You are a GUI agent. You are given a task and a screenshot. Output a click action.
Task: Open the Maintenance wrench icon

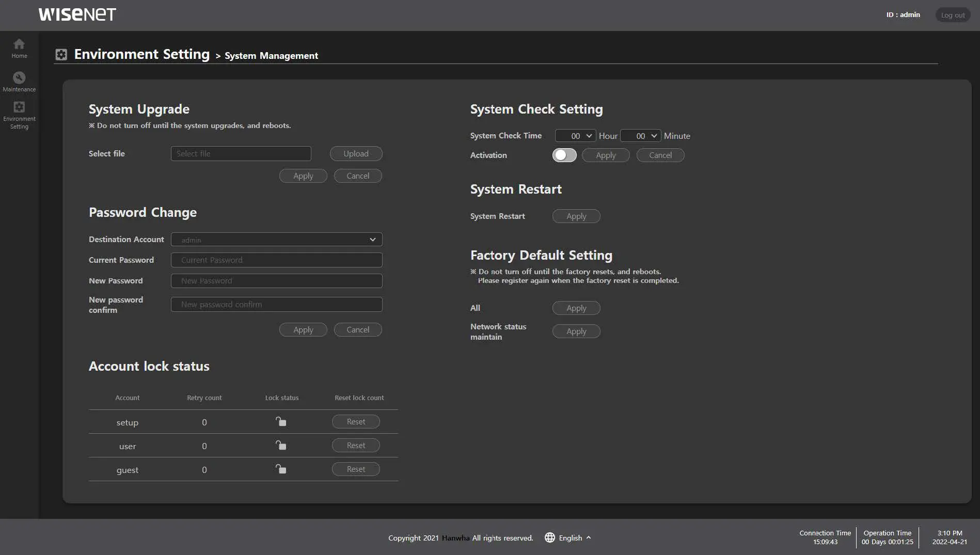click(x=19, y=78)
